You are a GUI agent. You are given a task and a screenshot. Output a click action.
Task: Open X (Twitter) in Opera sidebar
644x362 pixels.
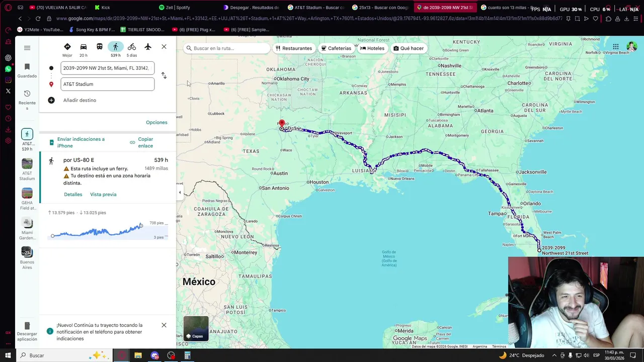(x=8, y=91)
